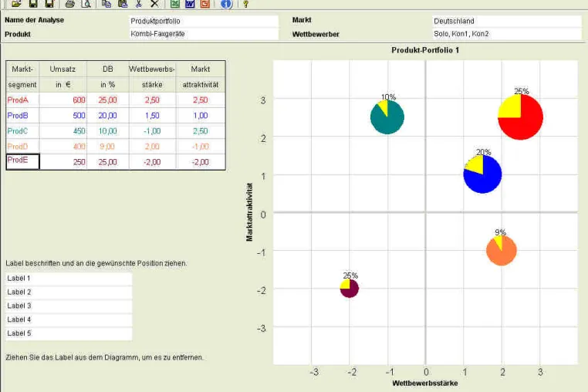Click the blue ProdB pie bubble
This screenshot has width=588, height=392.
[482, 174]
